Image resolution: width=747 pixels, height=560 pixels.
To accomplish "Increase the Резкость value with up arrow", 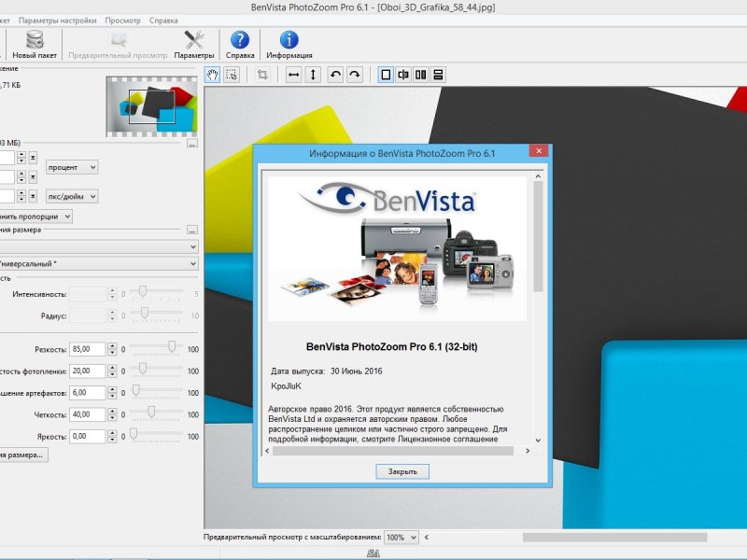I will [112, 345].
